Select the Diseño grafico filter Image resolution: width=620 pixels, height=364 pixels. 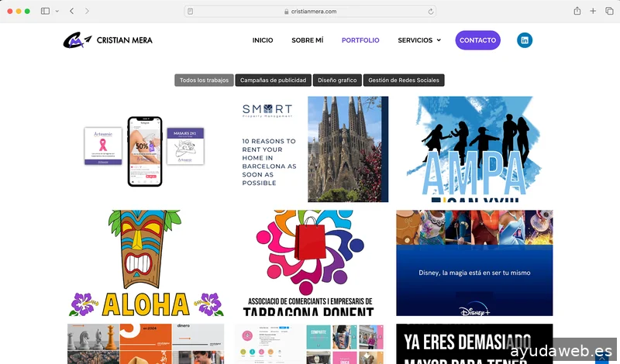point(337,80)
